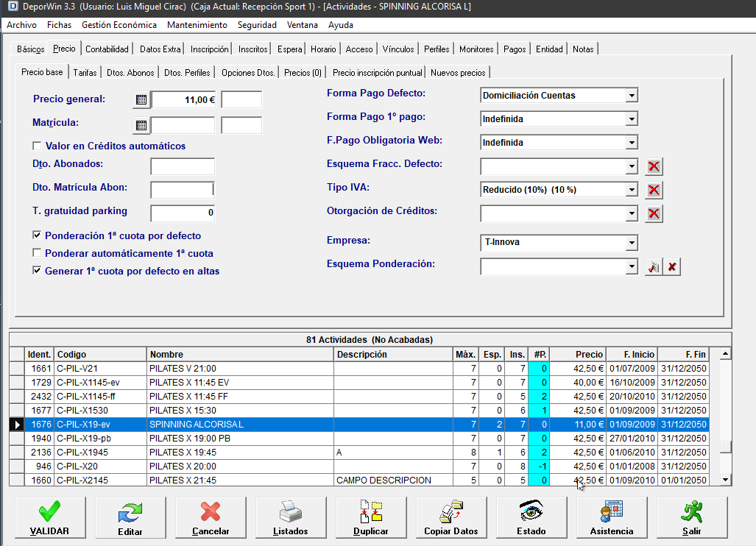
Task: Click the DeporWin title bar app icon
Action: (x=13, y=7)
